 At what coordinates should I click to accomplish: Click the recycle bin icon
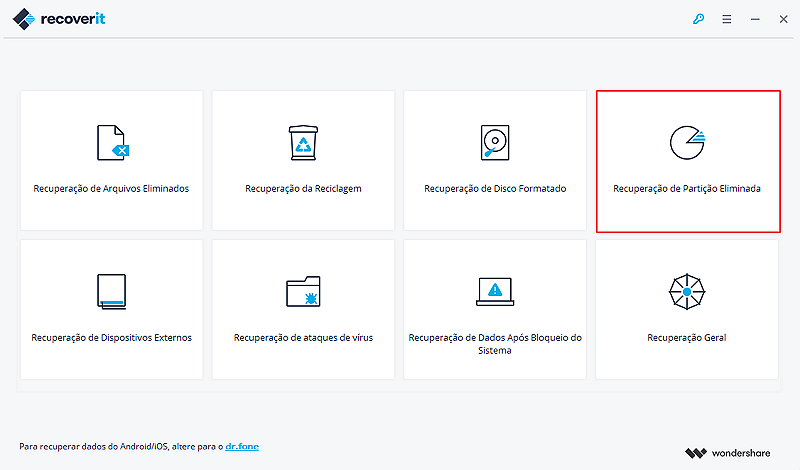(304, 142)
